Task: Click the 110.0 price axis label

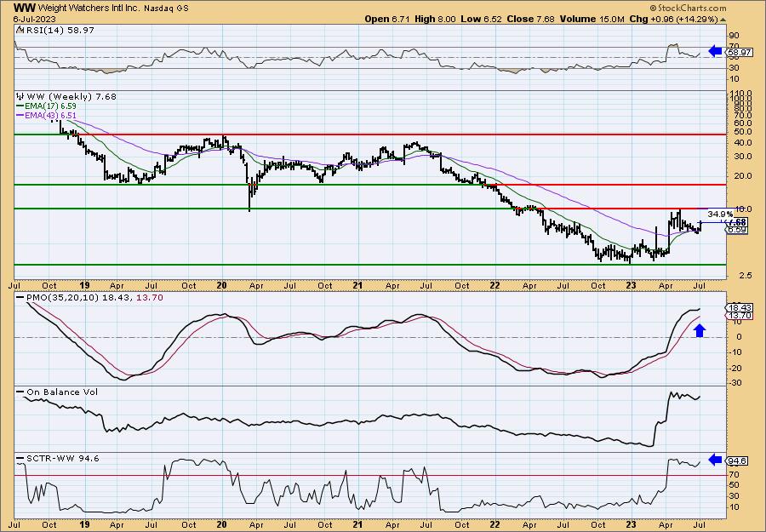Action: (740, 93)
